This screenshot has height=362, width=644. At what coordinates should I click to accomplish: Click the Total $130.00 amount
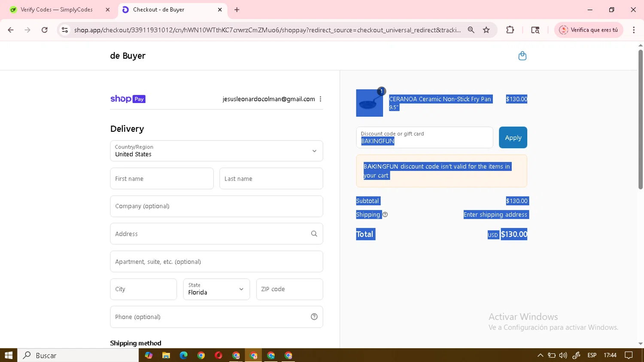[514, 234]
